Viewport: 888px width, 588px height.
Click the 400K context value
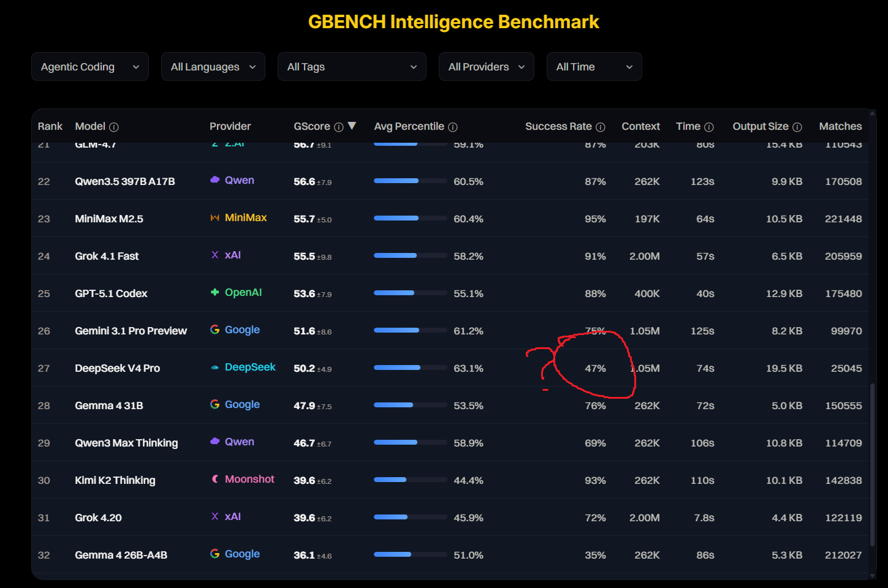coord(647,293)
